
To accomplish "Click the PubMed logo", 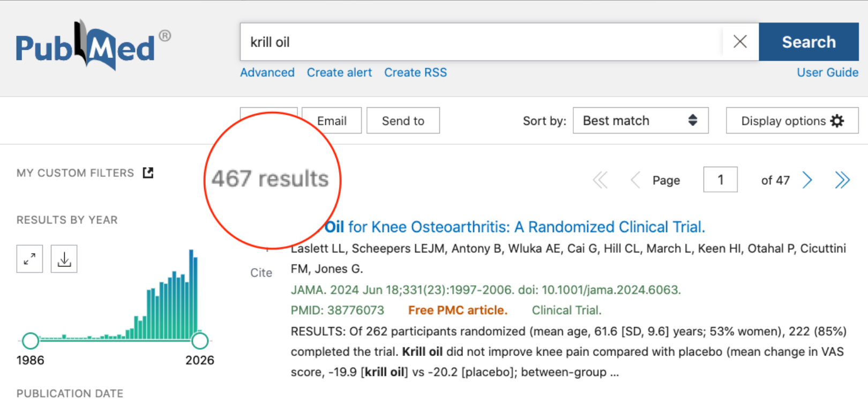I will pyautogui.click(x=86, y=46).
